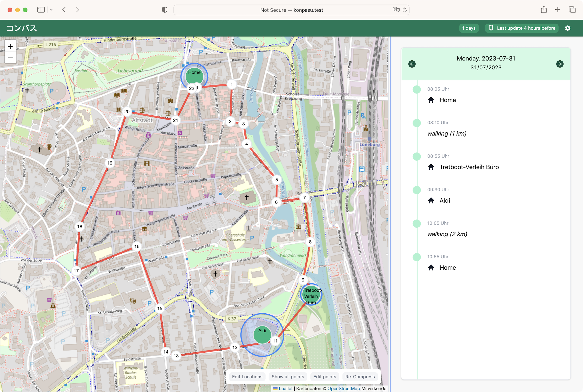Zoom in on the map
Image resolution: width=583 pixels, height=392 pixels.
coord(10,47)
